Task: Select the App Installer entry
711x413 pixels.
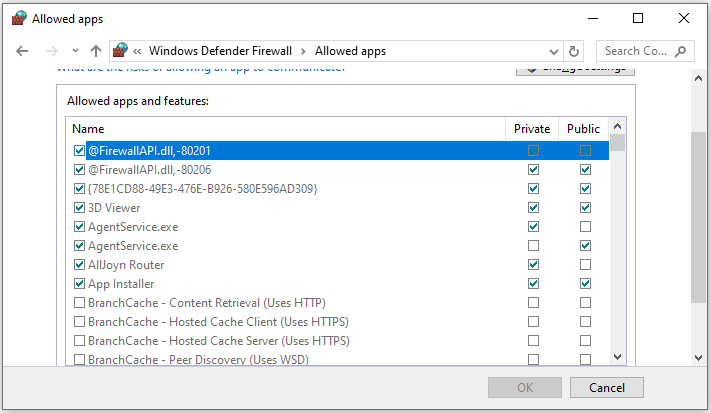Action: [x=121, y=284]
